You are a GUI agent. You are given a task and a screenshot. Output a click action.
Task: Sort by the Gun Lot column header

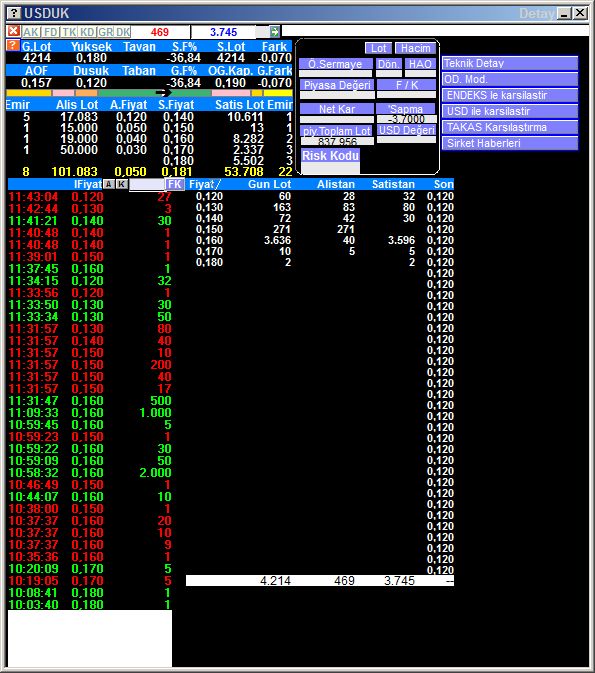[x=269, y=184]
